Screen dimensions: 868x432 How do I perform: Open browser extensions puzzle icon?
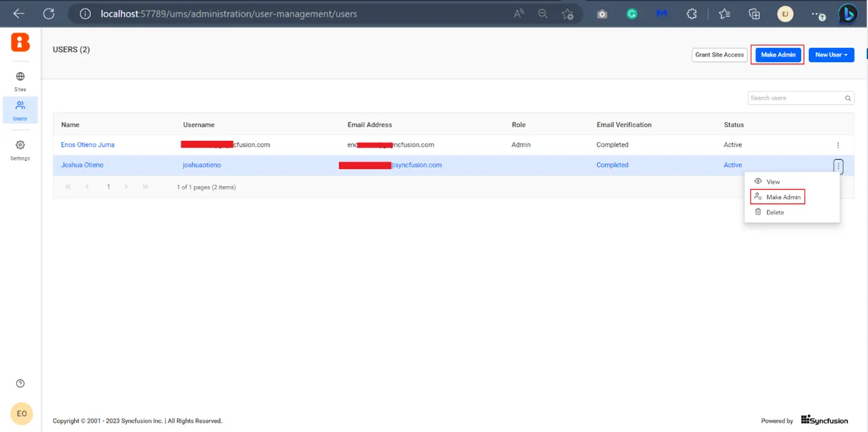tap(692, 14)
